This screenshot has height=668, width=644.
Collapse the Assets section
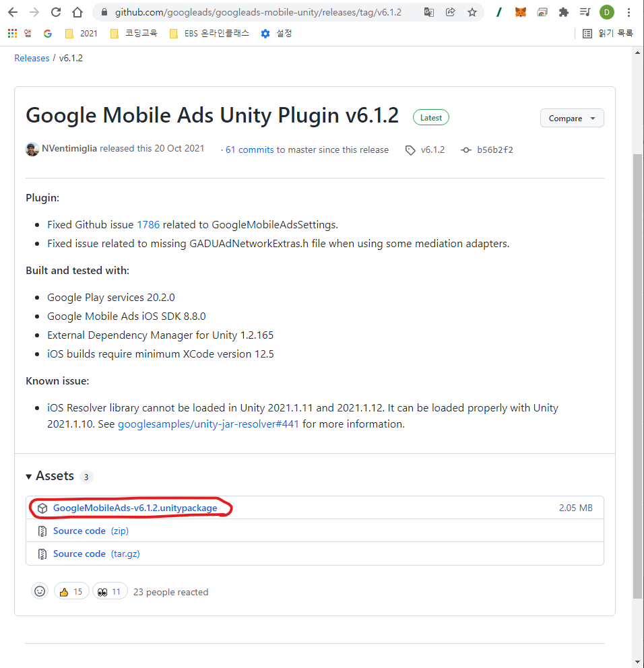(49, 476)
